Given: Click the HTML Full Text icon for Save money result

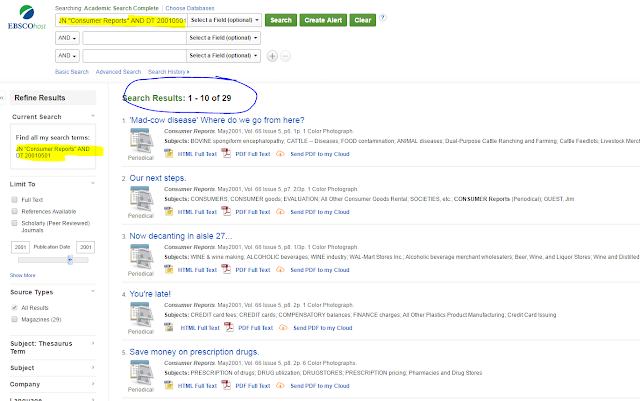Looking at the screenshot, I should pyautogui.click(x=169, y=385).
